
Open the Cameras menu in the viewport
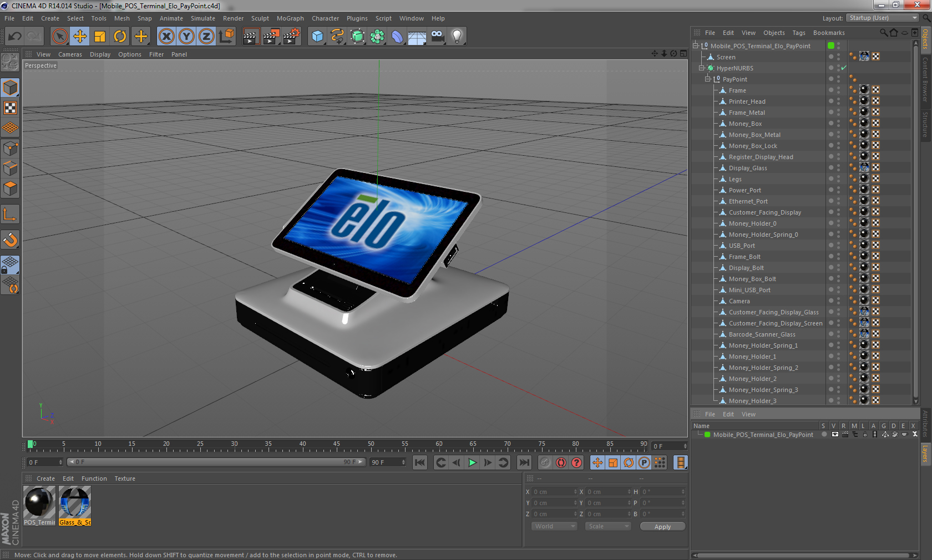70,54
